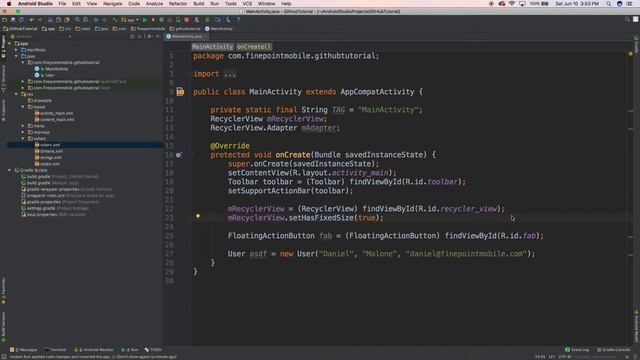This screenshot has height=360, width=640.
Task: Expand the manifests folder
Action: 16,50
